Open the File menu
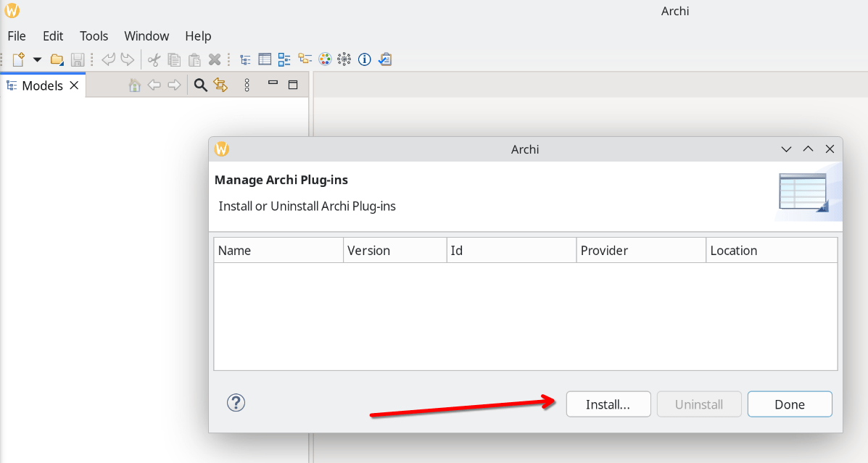868x463 pixels. [x=17, y=36]
